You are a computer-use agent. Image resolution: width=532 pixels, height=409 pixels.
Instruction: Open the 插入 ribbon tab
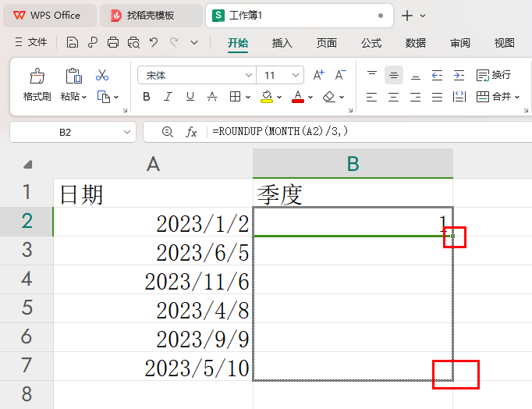[282, 43]
